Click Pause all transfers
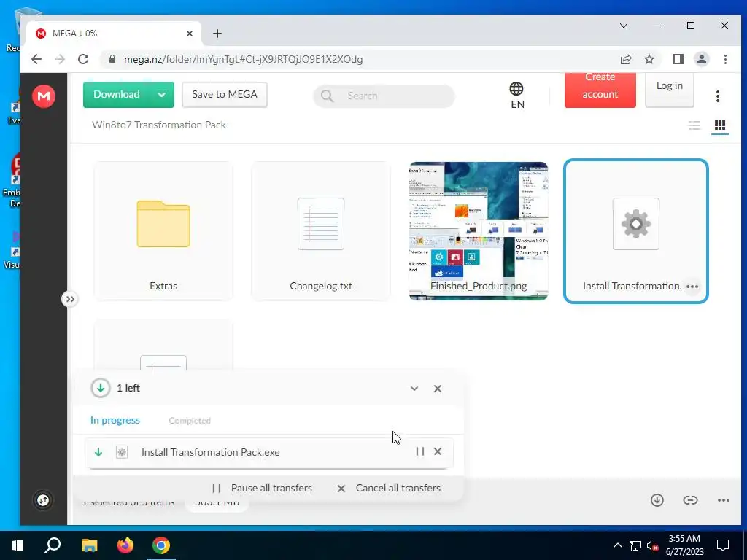The height and width of the screenshot is (560, 747). pos(262,488)
